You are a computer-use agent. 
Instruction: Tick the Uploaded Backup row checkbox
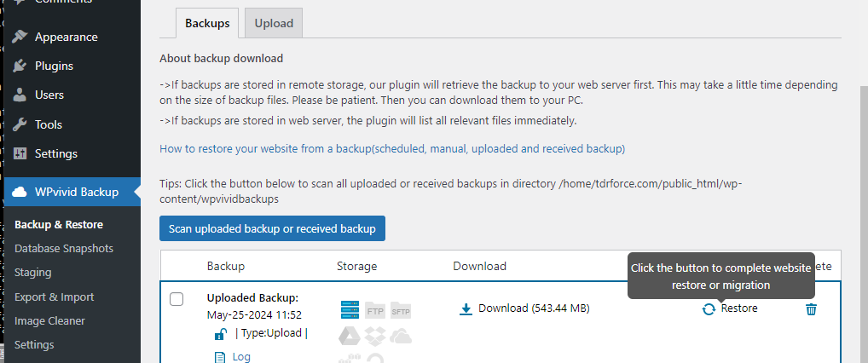176,299
